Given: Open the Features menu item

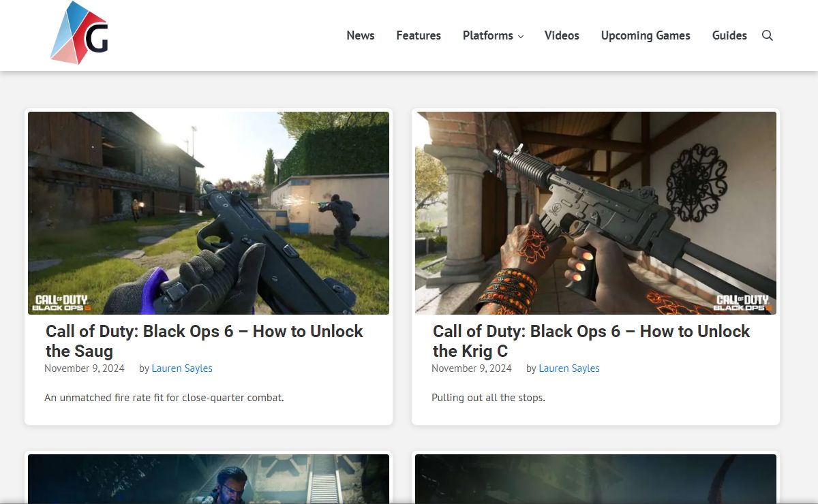Looking at the screenshot, I should point(419,35).
